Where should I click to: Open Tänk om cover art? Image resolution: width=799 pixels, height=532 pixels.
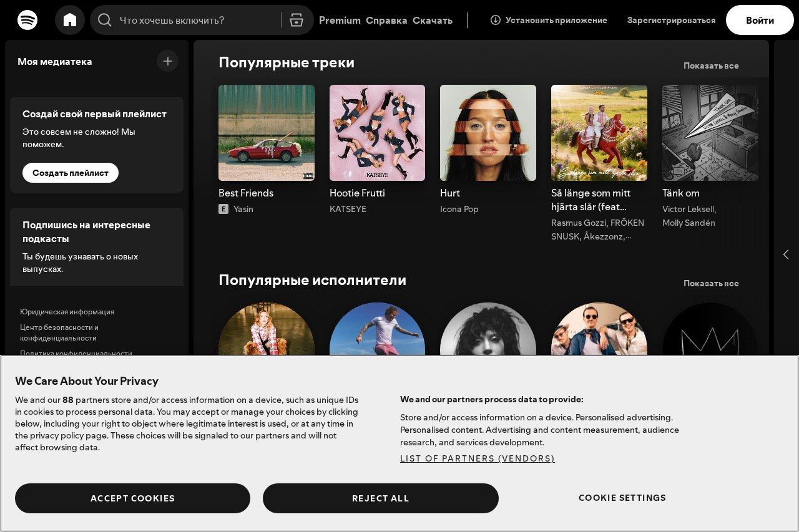pos(710,133)
